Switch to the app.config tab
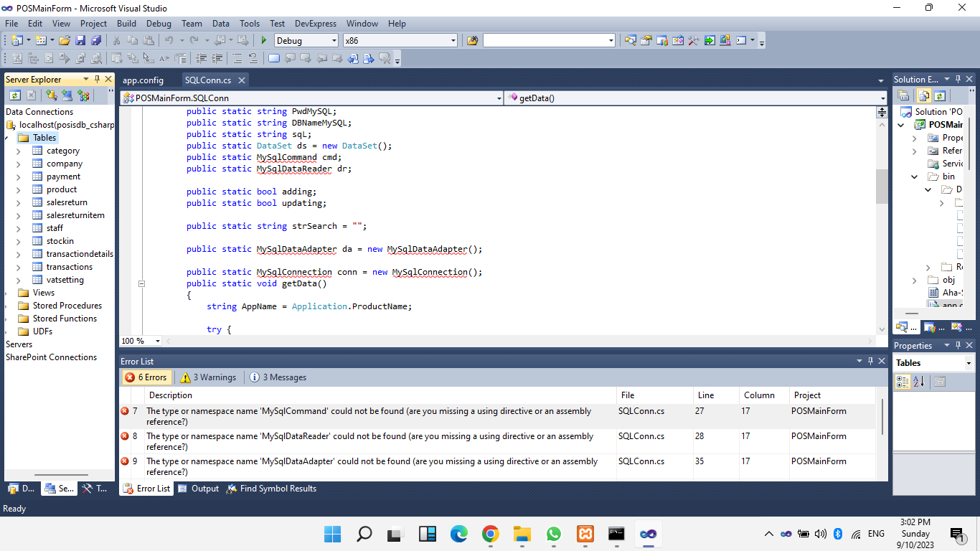Viewport: 980px width, 551px height. (x=143, y=80)
